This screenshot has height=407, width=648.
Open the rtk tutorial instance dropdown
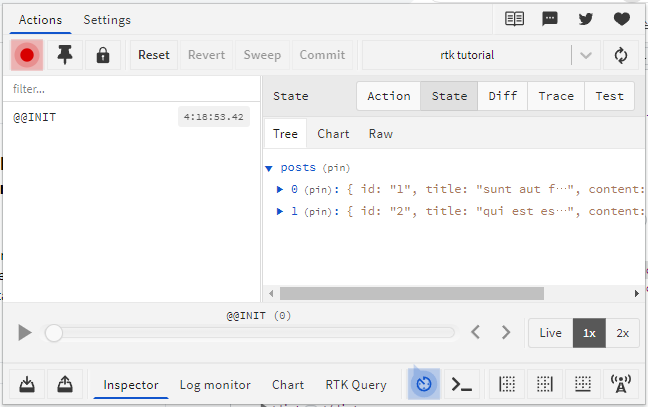(586, 55)
